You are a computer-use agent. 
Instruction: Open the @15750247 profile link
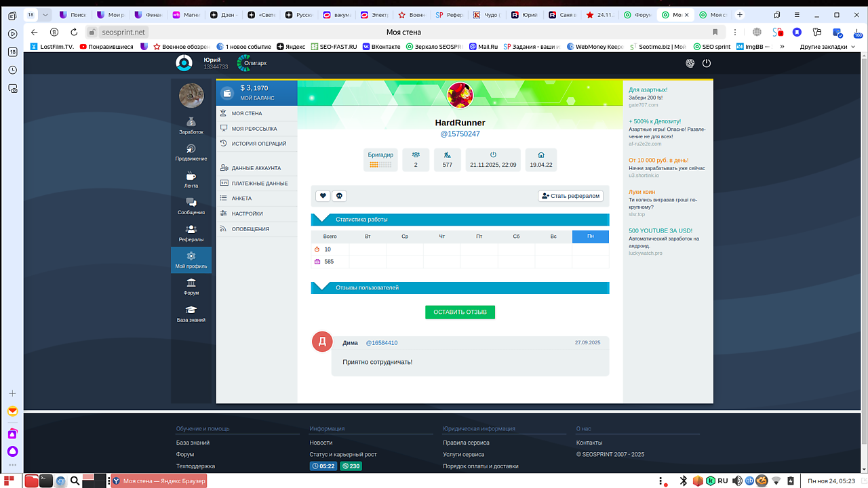pyautogui.click(x=460, y=134)
